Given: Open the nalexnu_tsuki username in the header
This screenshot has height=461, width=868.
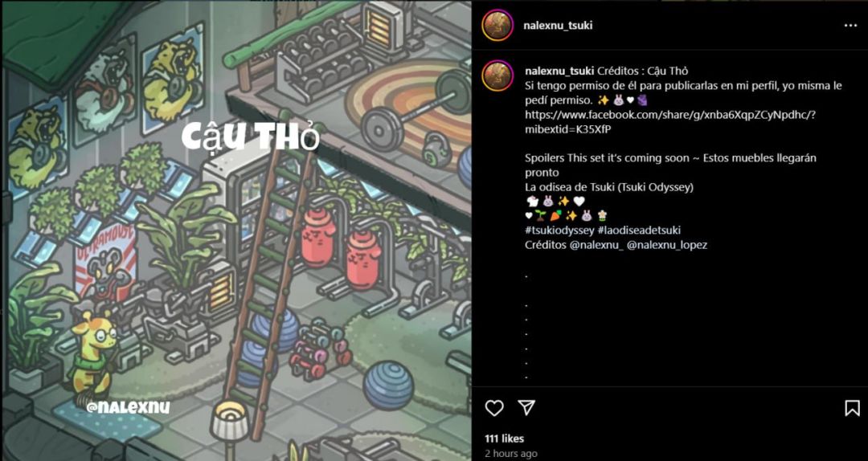Looking at the screenshot, I should tap(558, 26).
